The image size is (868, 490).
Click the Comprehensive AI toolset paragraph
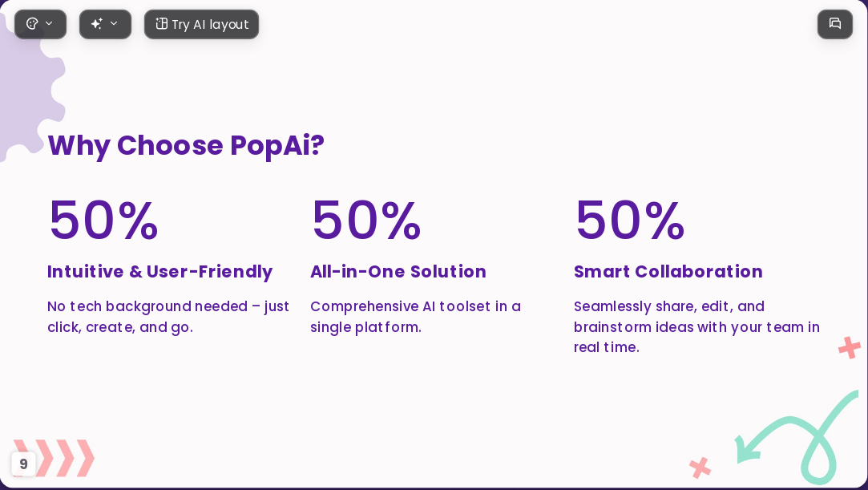tap(416, 317)
